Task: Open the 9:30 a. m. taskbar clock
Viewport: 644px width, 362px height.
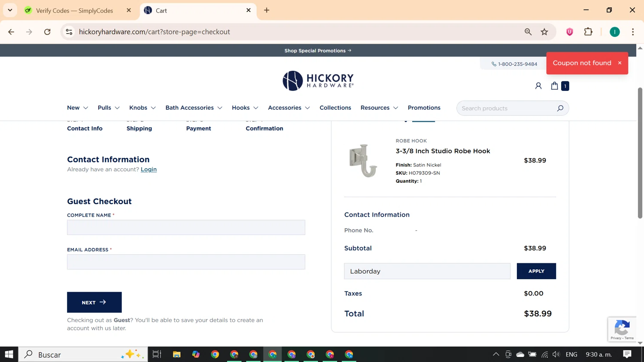Action: (598, 354)
